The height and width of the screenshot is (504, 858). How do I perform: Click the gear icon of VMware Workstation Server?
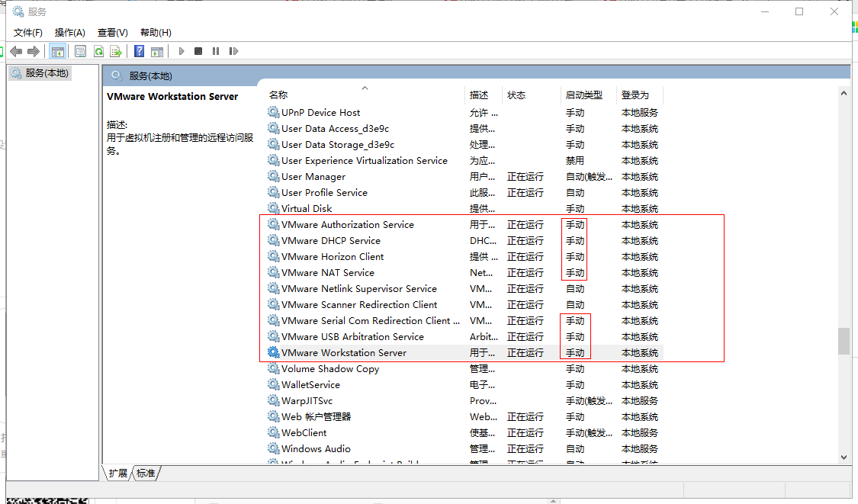[x=274, y=352]
